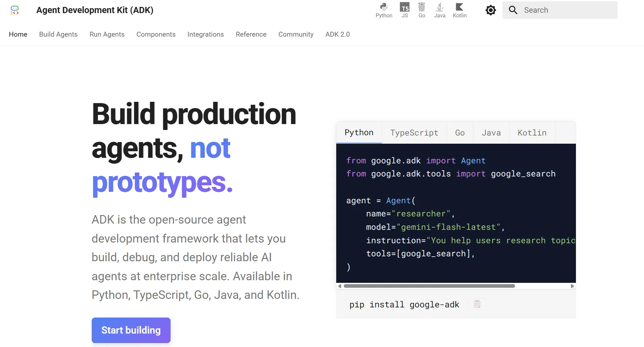Click the pip install google-adk text
Screen dimensions: 644x347
pos(404,304)
